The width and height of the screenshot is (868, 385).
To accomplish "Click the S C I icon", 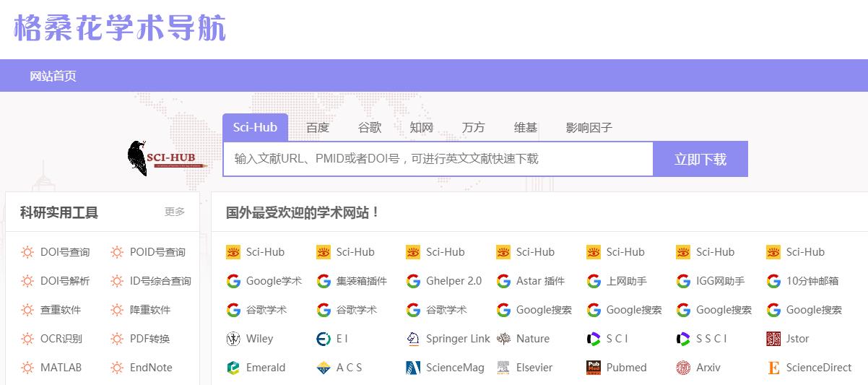I will tap(594, 339).
